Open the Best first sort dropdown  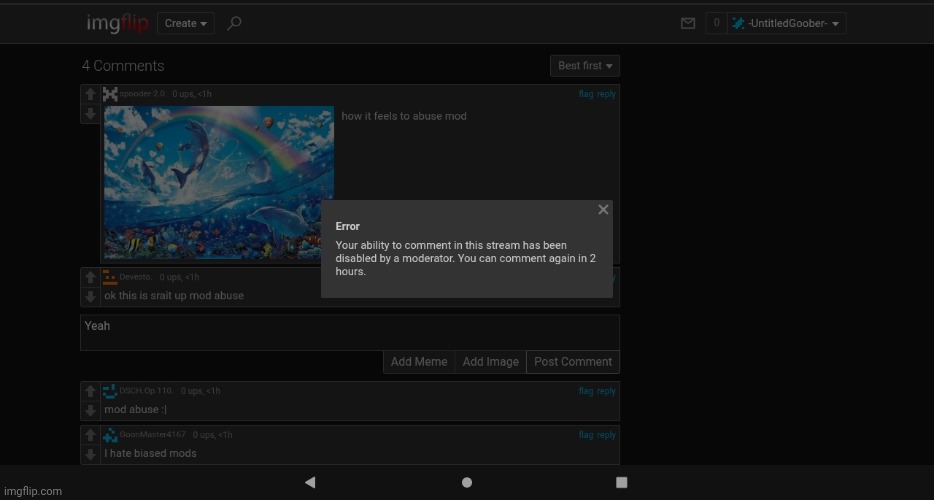pyautogui.click(x=585, y=66)
